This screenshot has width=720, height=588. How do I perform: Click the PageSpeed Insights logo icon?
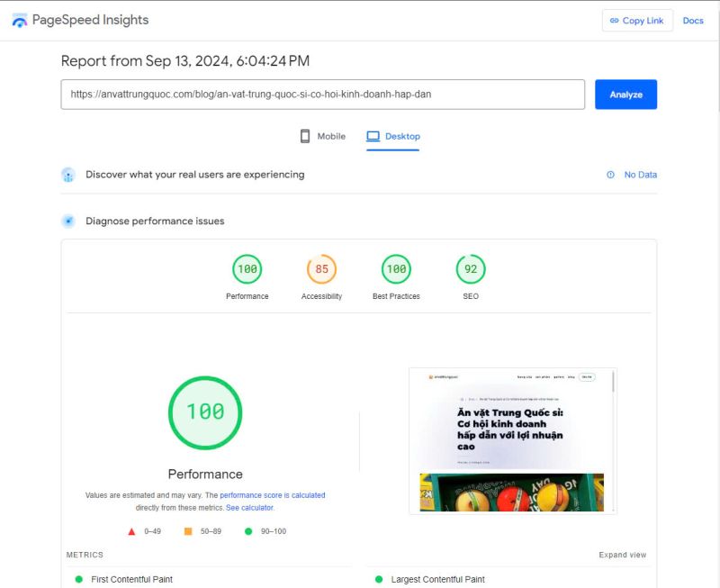click(19, 20)
